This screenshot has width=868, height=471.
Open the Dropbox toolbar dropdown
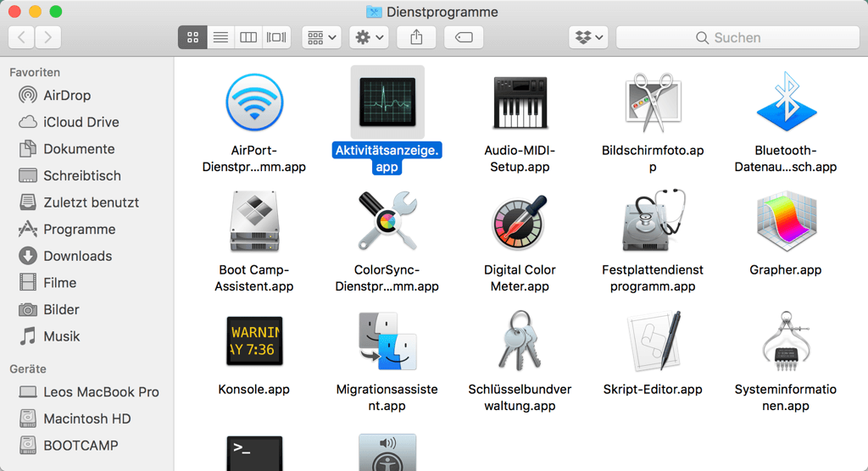588,37
